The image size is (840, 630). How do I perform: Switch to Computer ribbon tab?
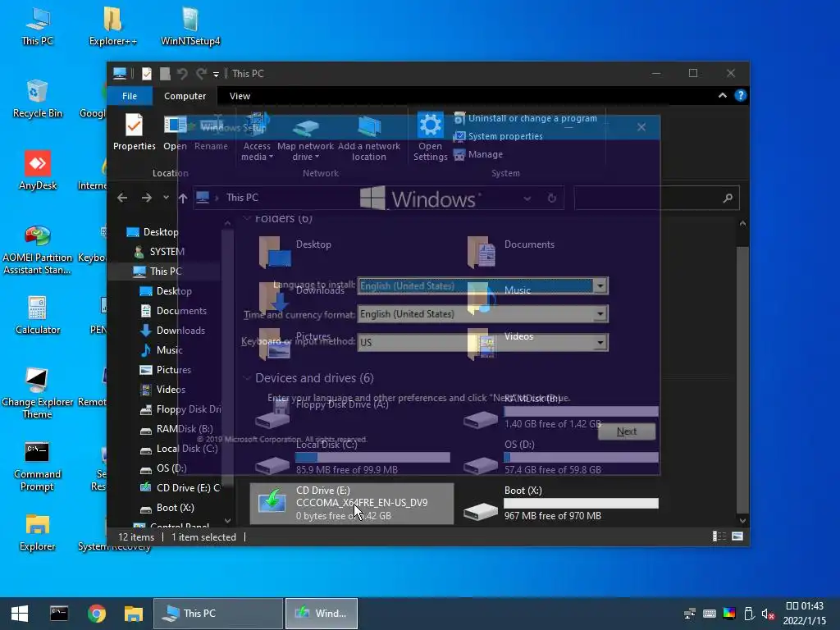point(185,96)
